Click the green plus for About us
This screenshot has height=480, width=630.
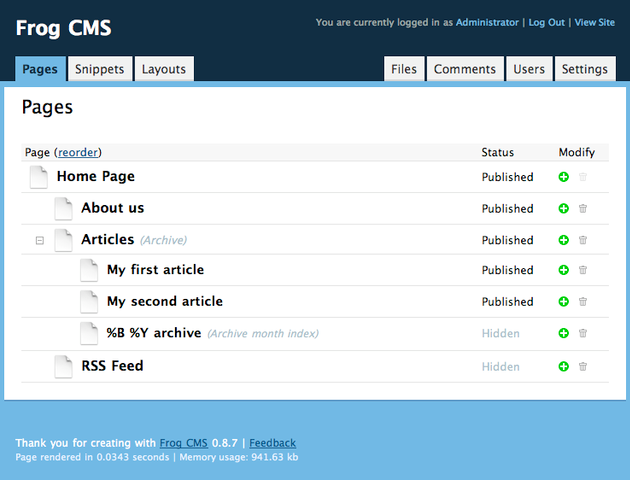pos(564,208)
